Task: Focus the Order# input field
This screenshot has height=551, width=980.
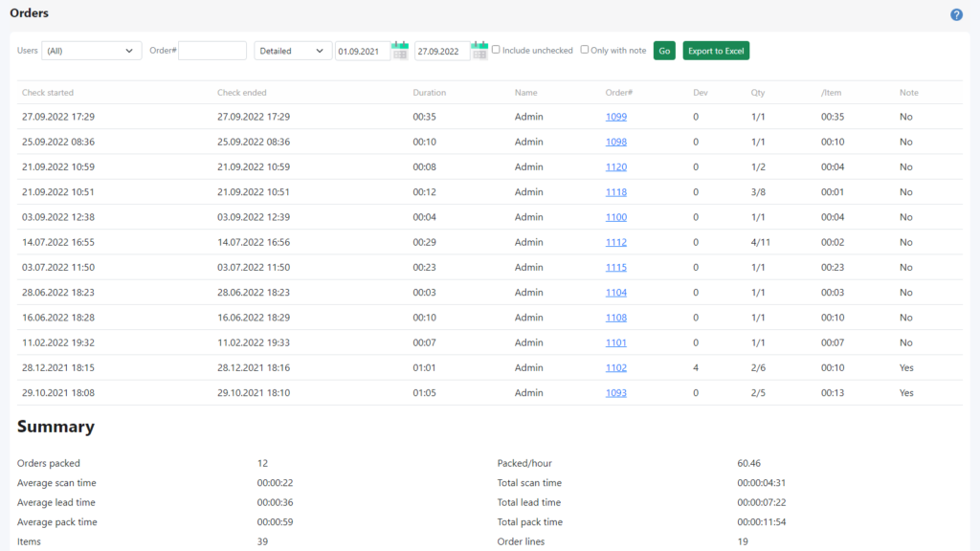Action: (x=212, y=51)
